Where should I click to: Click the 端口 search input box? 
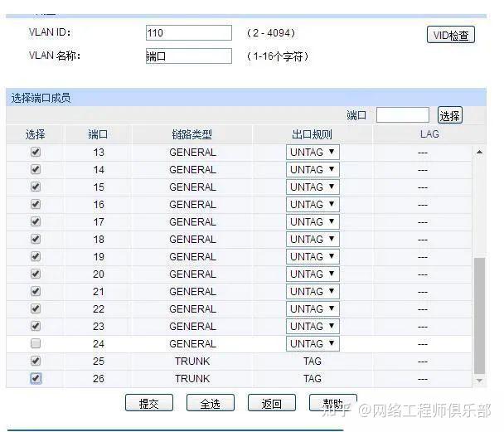402,115
